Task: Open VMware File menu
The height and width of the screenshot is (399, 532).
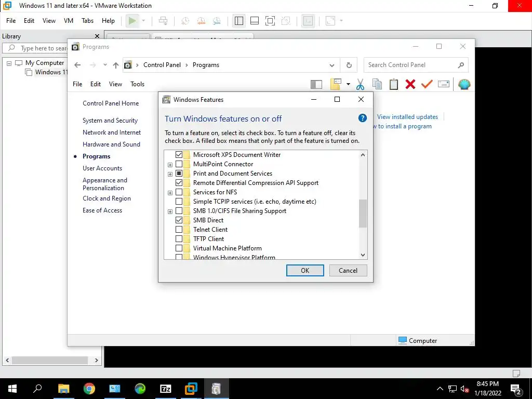Action: (11, 21)
